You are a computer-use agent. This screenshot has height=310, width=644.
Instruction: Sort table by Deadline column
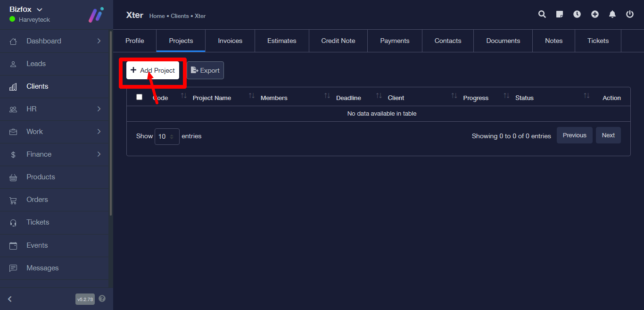(x=348, y=98)
